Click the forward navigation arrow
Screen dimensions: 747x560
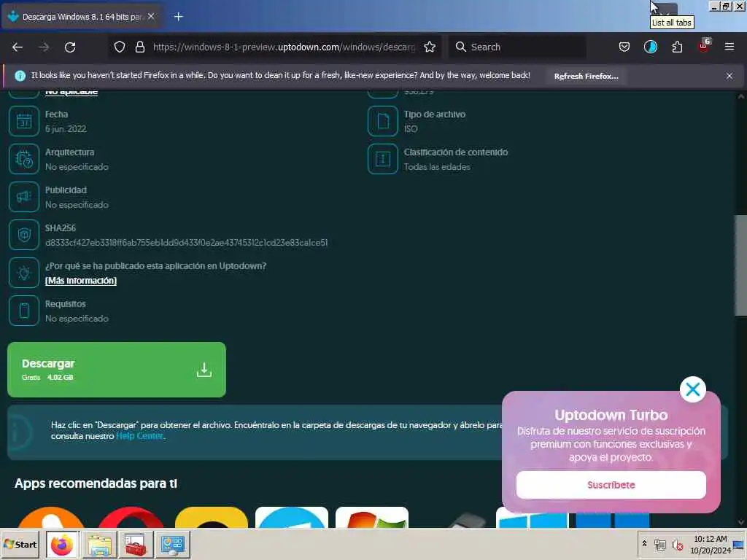[x=44, y=47]
